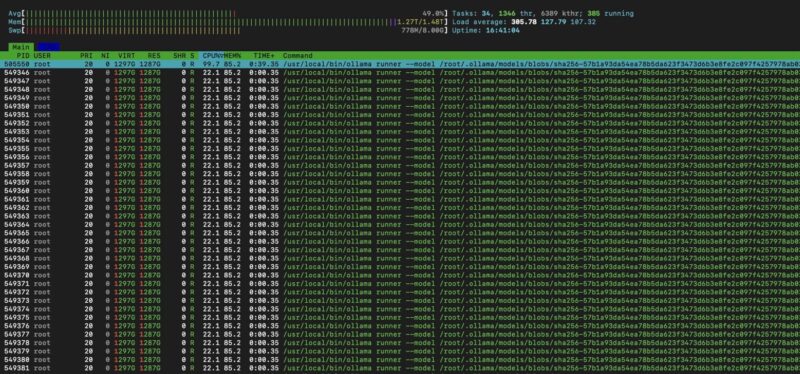Sort by the USER column header

click(x=42, y=55)
